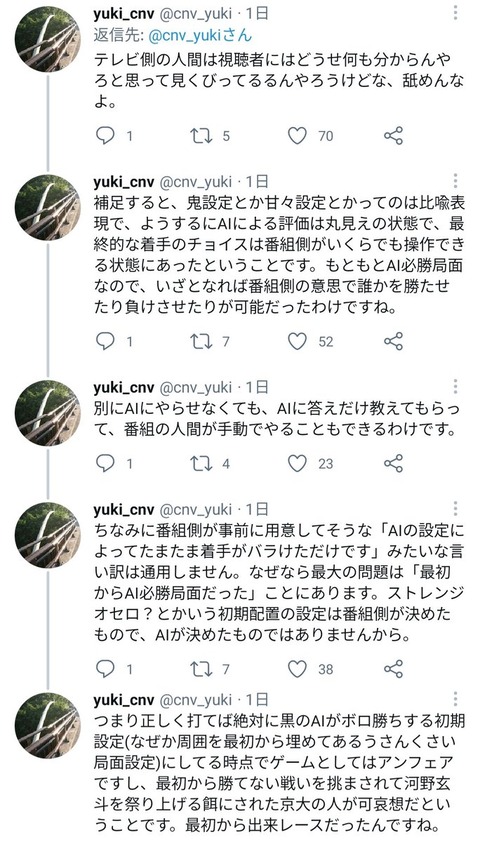This screenshot has width=480, height=842.
Task: Share the first tweet about テレビ側の人間
Action: click(x=394, y=135)
